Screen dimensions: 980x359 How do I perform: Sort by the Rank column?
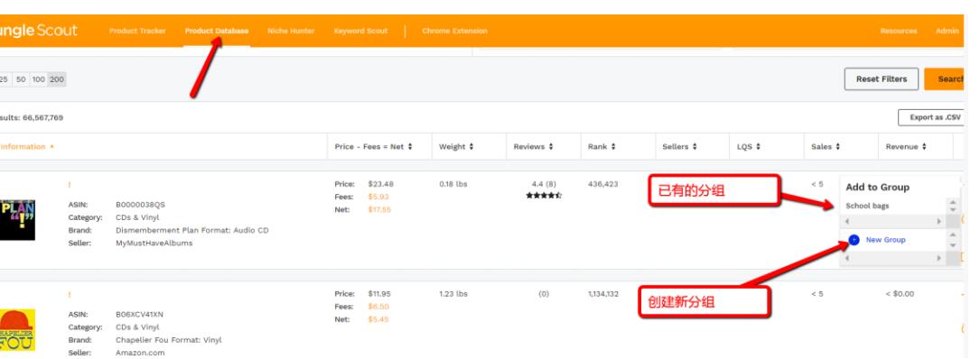(602, 147)
